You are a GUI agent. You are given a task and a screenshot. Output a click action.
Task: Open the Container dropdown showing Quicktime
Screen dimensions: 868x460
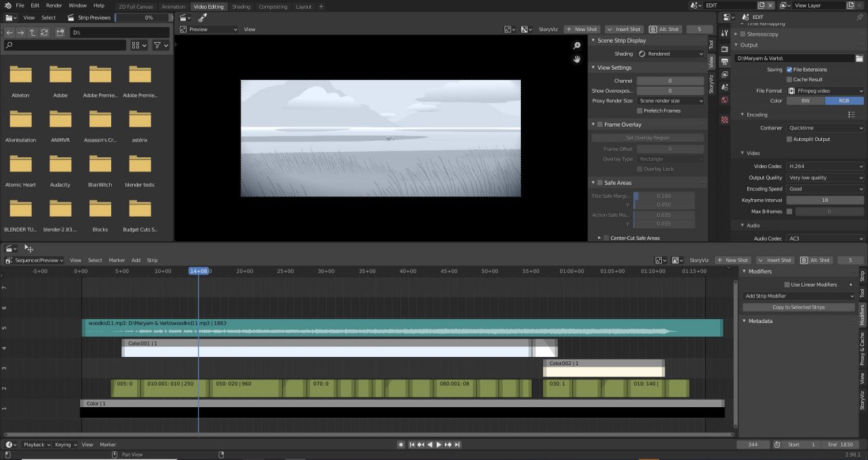tap(824, 127)
